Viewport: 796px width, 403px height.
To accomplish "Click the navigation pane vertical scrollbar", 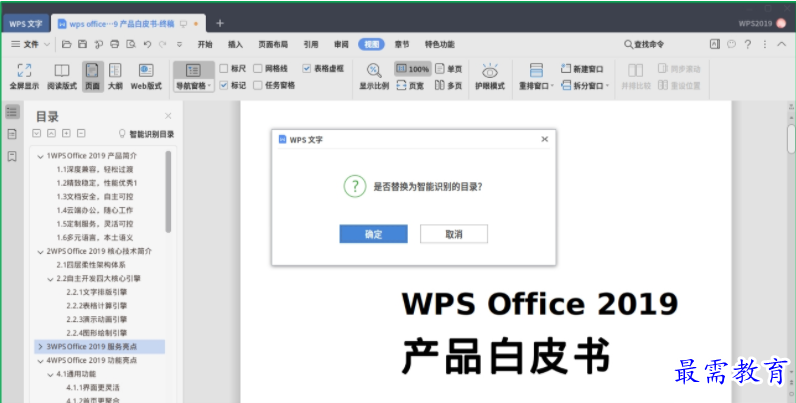I will tap(169, 192).
